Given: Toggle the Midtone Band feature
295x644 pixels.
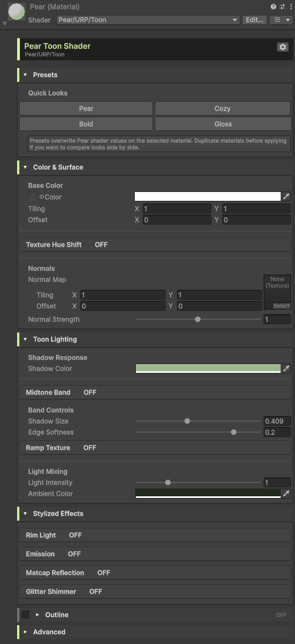Looking at the screenshot, I should tap(155, 392).
